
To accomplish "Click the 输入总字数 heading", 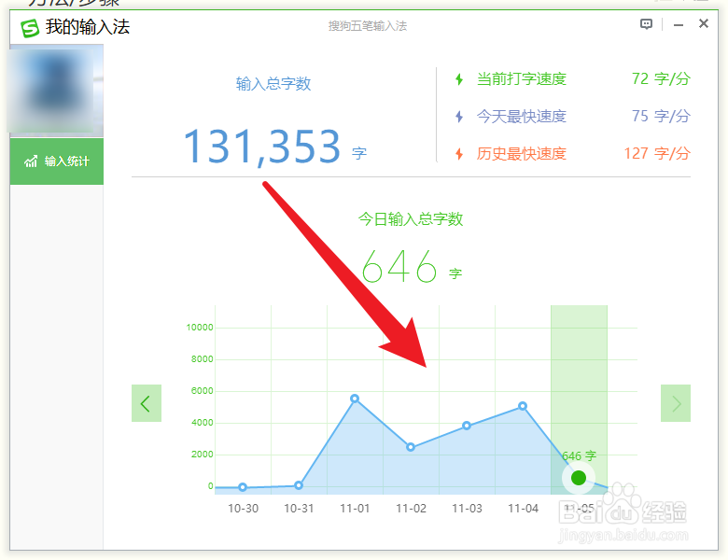I will coord(273,84).
